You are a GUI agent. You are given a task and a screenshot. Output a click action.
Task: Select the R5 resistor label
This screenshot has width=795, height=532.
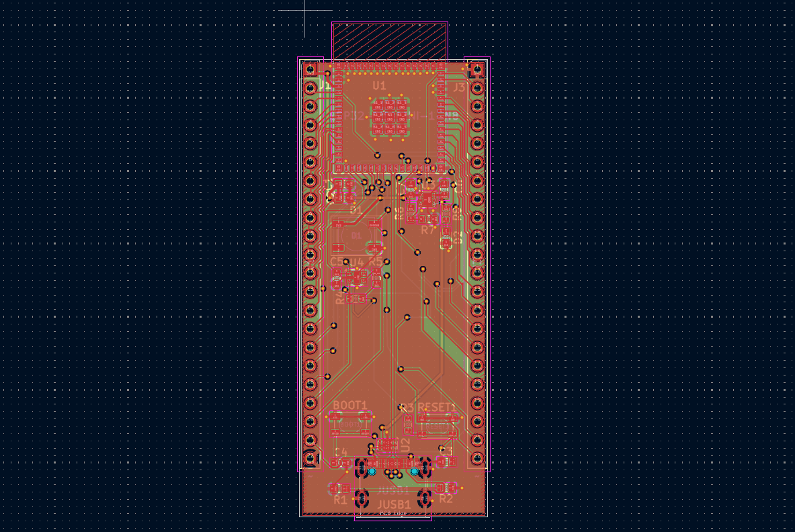click(375, 261)
